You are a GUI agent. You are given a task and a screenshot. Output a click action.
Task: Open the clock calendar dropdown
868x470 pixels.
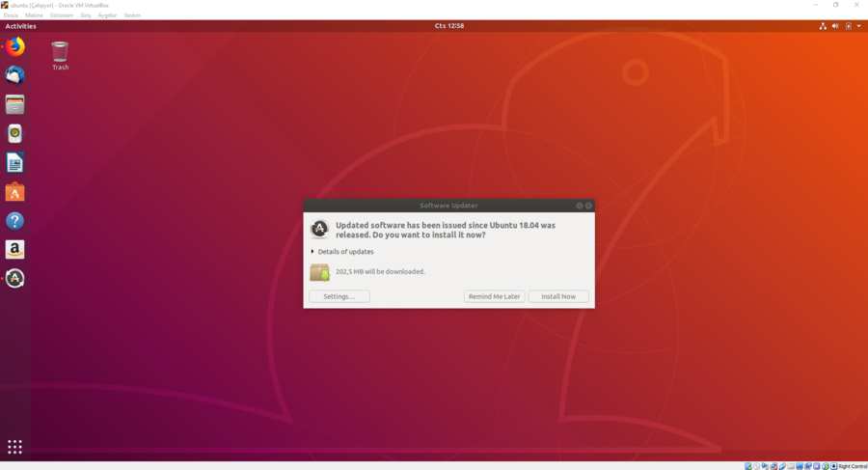448,26
